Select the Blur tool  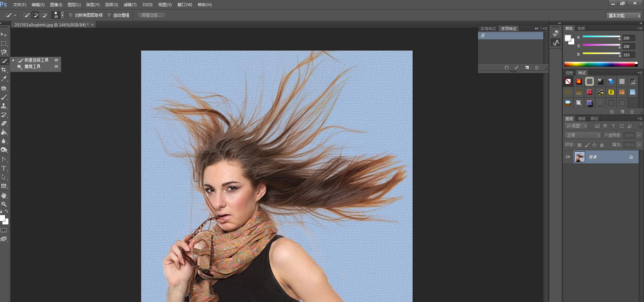click(x=4, y=141)
